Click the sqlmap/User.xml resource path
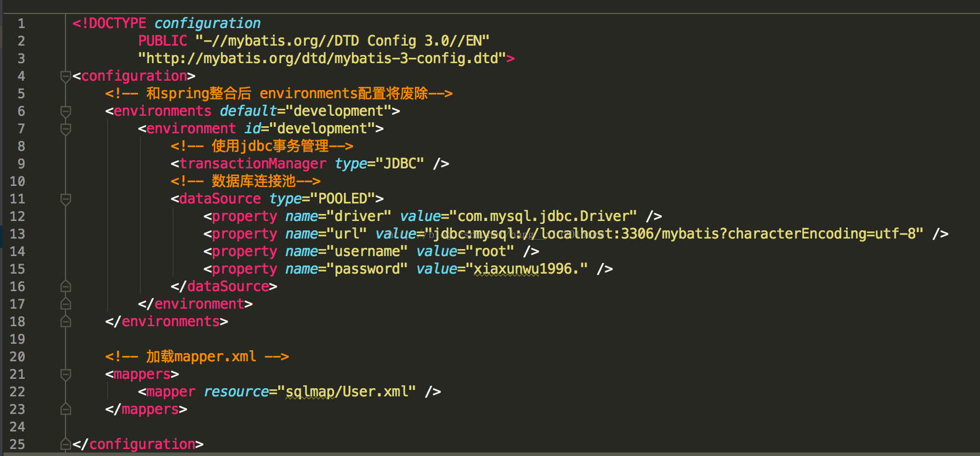This screenshot has height=456, width=980. click(x=347, y=392)
